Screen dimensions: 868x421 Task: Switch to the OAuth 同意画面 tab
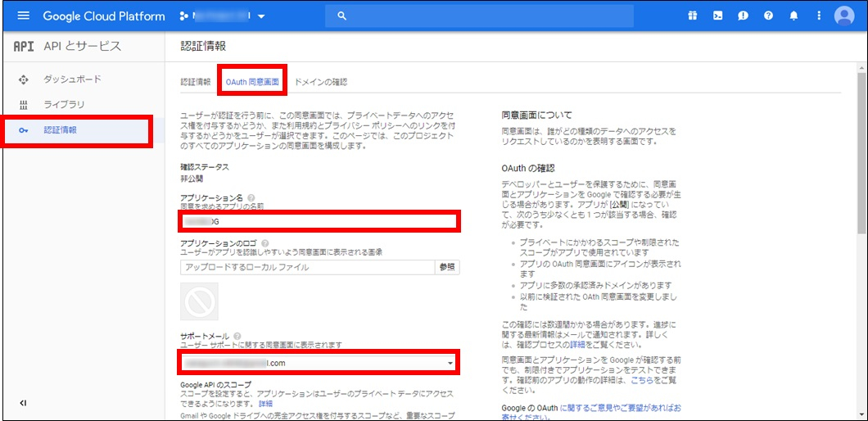[252, 82]
